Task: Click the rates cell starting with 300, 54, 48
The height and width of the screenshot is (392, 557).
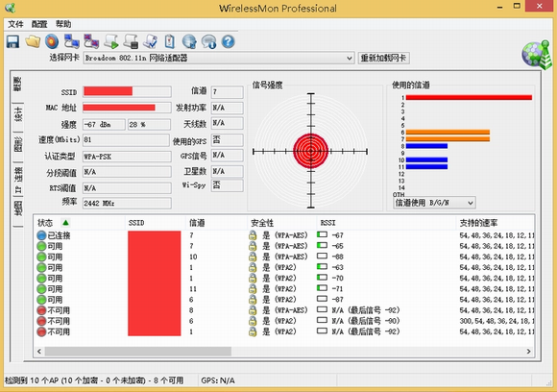Action: click(496, 321)
